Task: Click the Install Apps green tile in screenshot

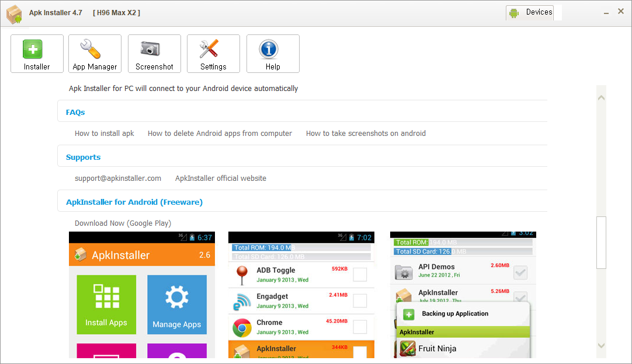Action: pyautogui.click(x=106, y=305)
